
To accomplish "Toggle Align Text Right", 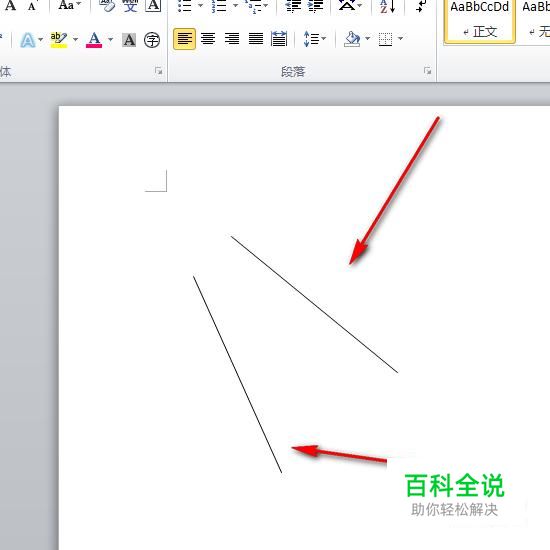I will (232, 39).
